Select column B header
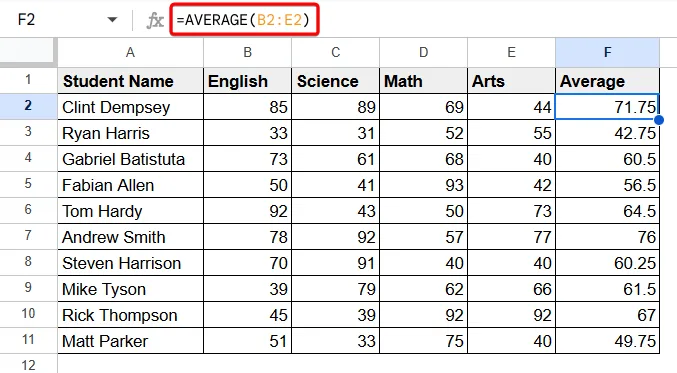The height and width of the screenshot is (373, 677). 247,53
